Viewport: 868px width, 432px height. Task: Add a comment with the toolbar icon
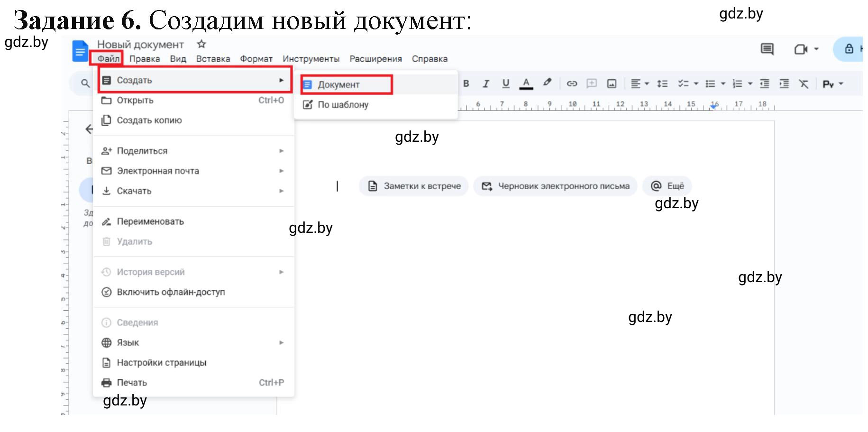(592, 83)
